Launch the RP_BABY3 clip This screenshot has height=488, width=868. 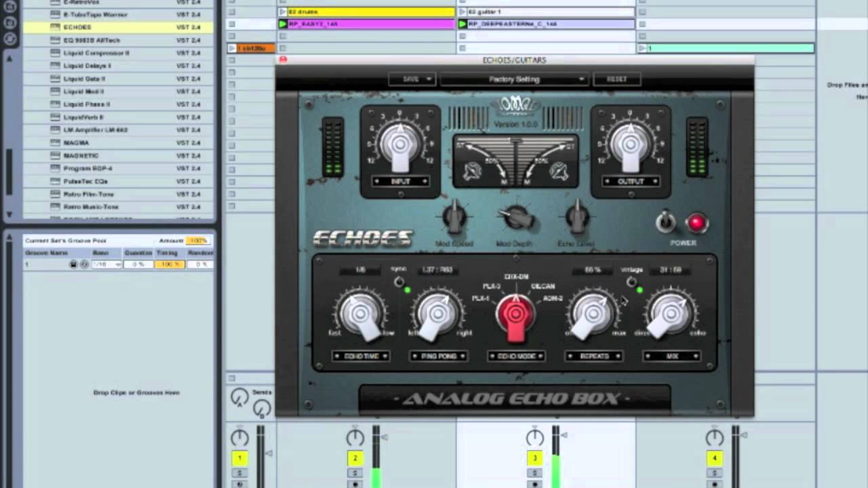coord(283,24)
